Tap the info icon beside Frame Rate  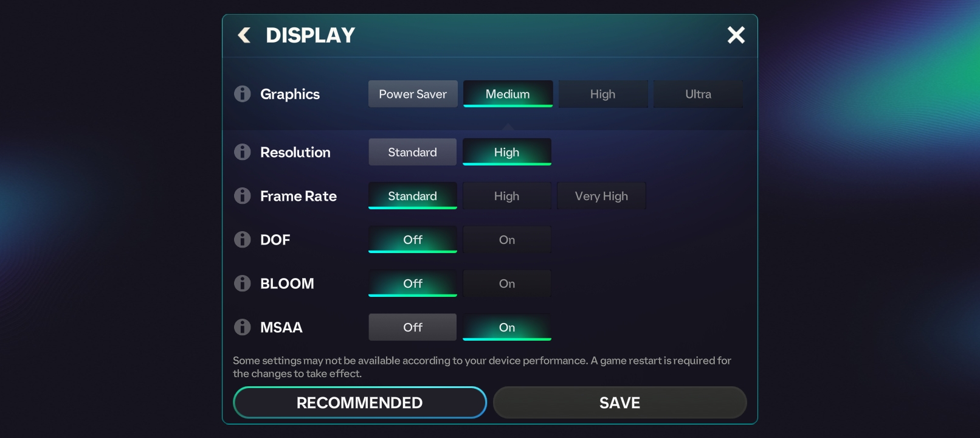pos(243,196)
